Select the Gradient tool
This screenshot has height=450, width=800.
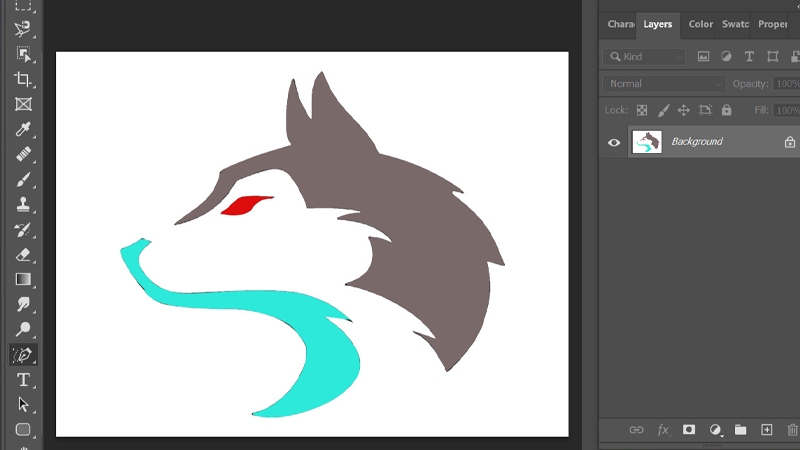[x=23, y=280]
